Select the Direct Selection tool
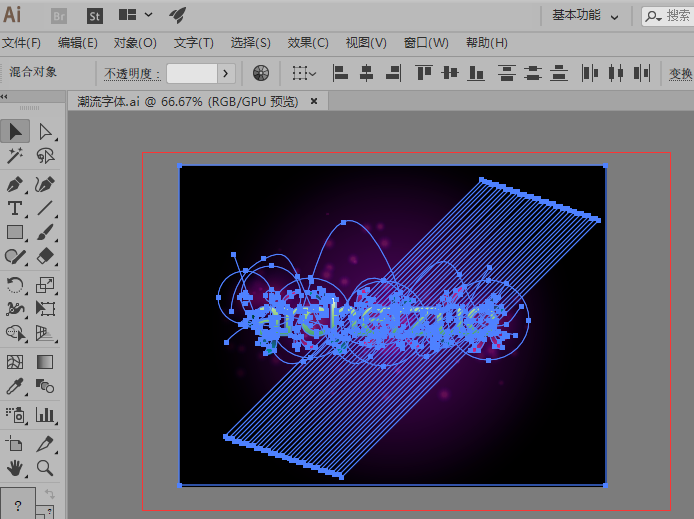 tap(45, 132)
